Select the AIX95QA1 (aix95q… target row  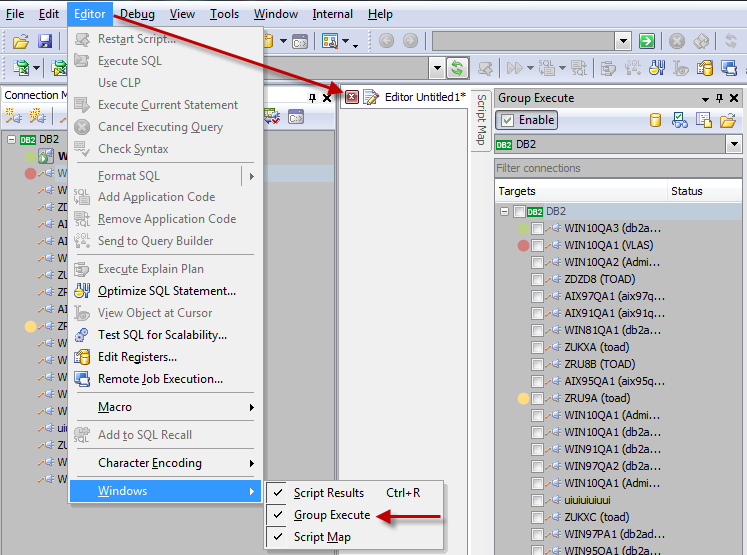[615, 382]
